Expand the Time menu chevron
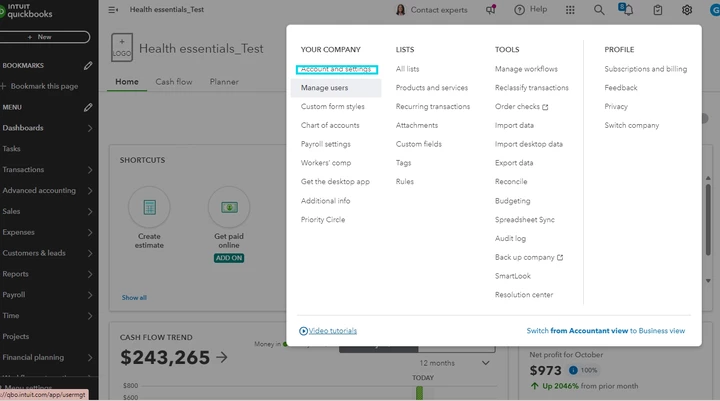Image resolution: width=720 pixels, height=401 pixels. (x=90, y=316)
